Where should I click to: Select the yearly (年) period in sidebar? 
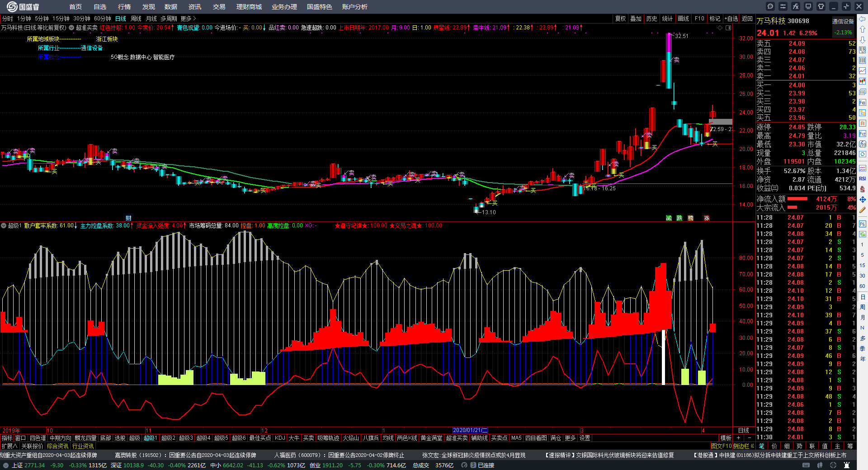862,359
